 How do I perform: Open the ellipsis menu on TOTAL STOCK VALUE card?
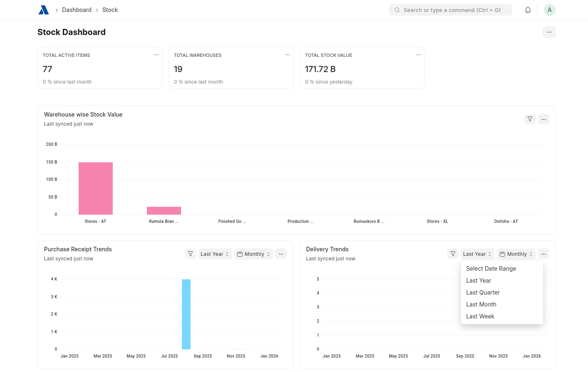click(x=418, y=54)
